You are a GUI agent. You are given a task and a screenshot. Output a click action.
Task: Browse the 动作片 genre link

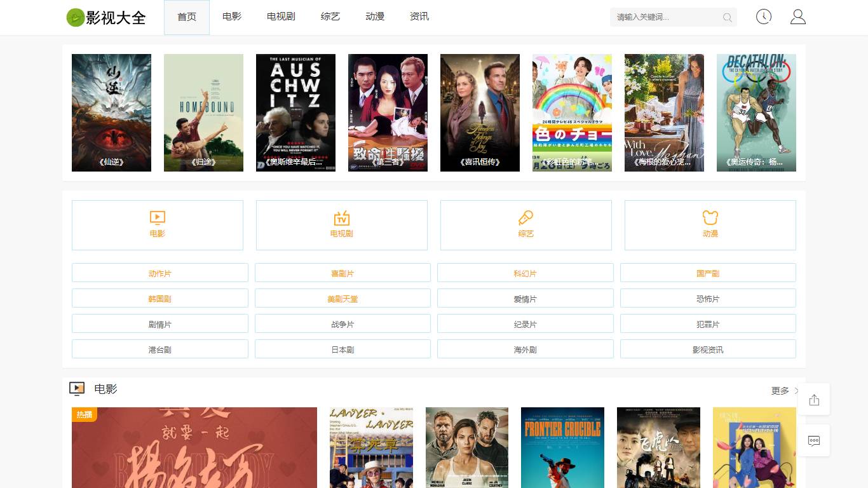160,273
